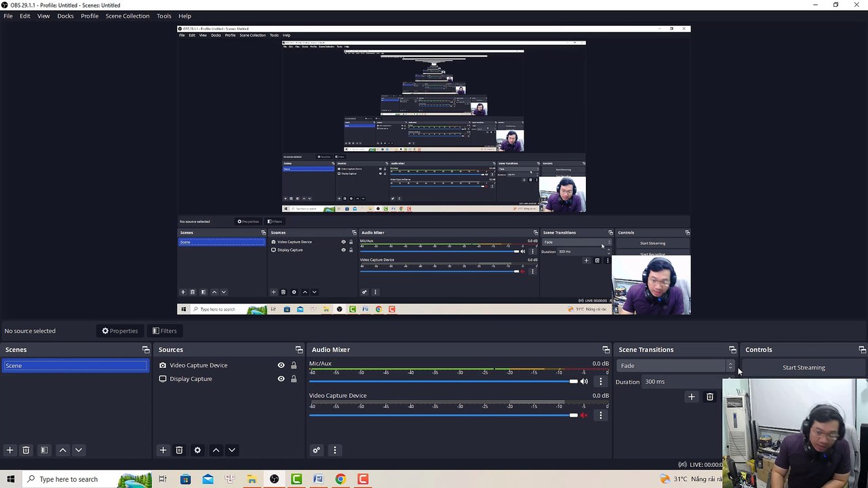
Task: Remove selected scene with trash icon
Action: (x=26, y=450)
